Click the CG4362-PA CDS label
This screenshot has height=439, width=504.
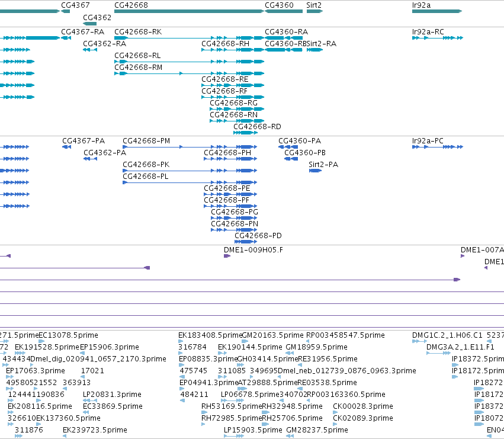[105, 153]
